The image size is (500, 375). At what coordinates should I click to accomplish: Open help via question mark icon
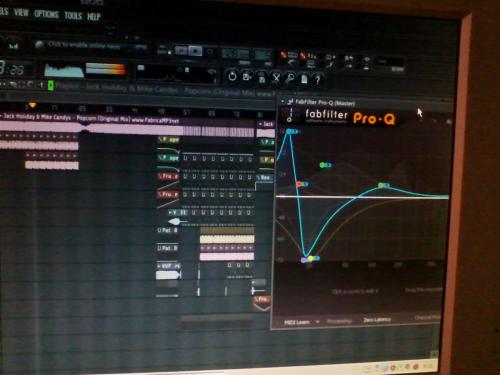tap(318, 79)
